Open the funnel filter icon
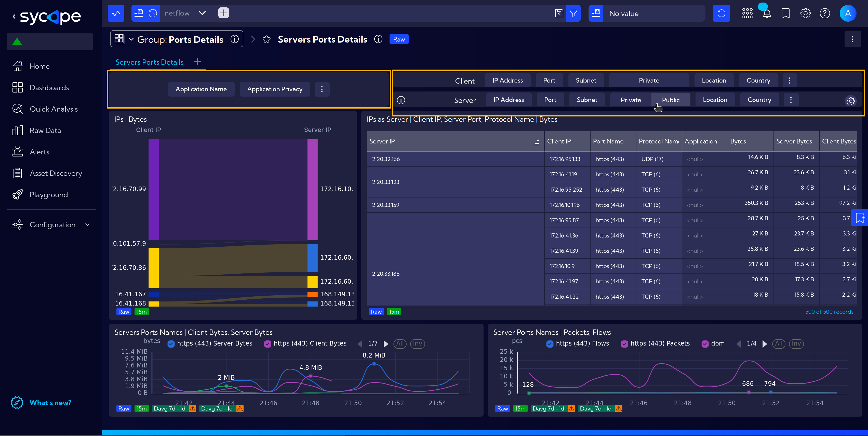868x436 pixels. coord(573,13)
